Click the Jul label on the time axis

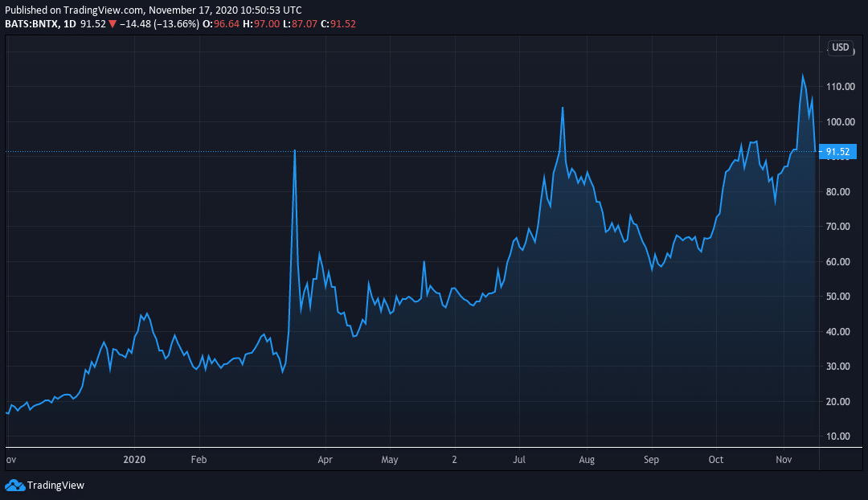[519, 460]
